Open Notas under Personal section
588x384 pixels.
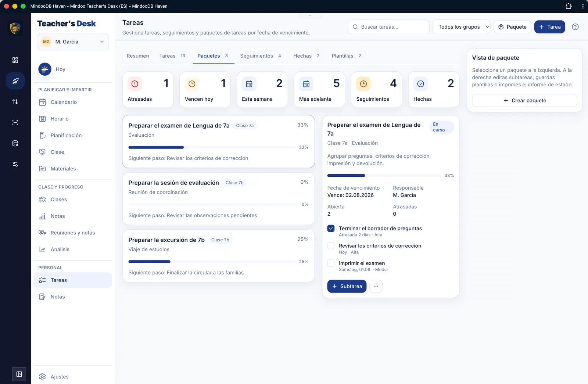73,297
